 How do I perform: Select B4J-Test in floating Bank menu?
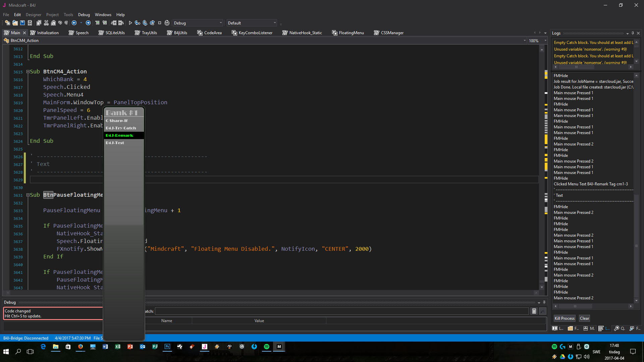115,143
